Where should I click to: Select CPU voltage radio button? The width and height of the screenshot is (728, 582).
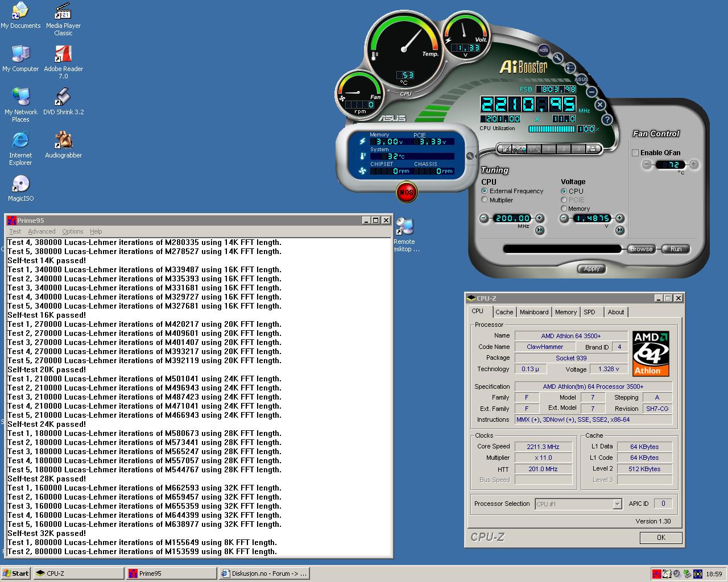(x=564, y=191)
